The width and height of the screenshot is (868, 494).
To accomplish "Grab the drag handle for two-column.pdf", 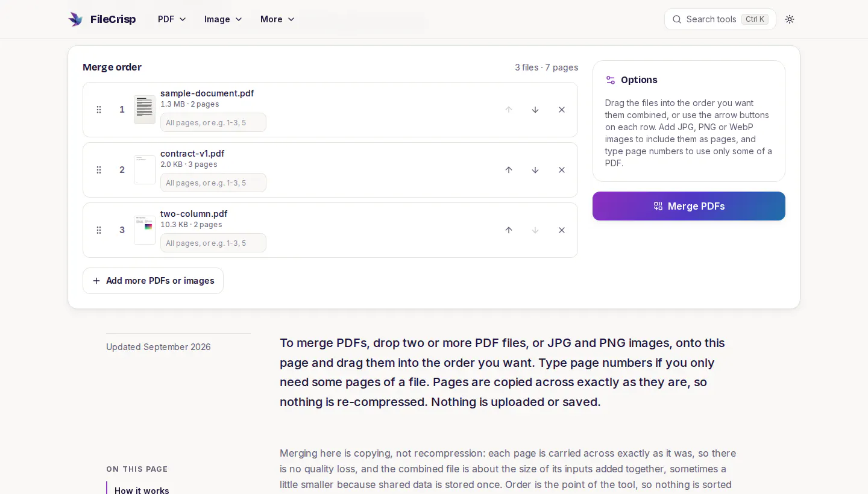I will tap(99, 230).
